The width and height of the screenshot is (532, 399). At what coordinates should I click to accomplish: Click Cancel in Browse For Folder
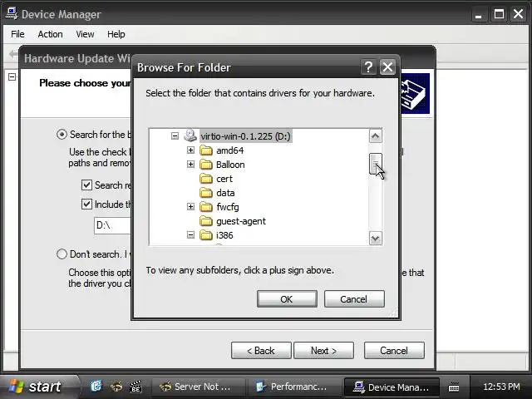(354, 299)
